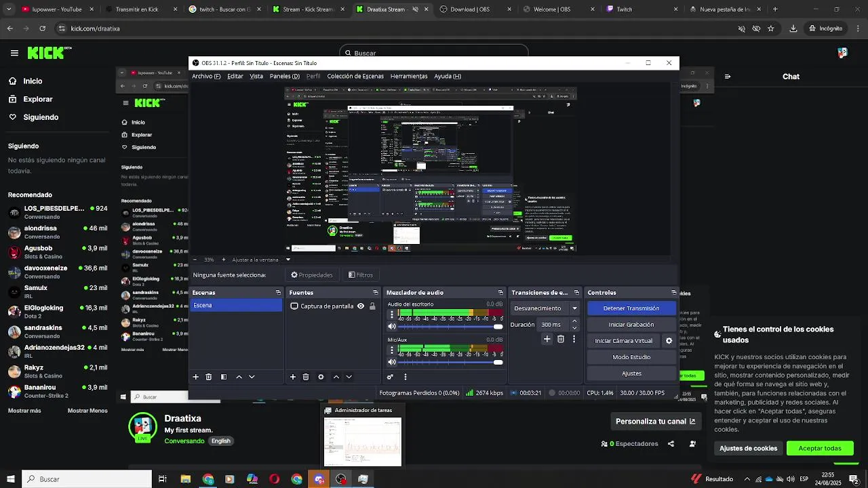The width and height of the screenshot is (868, 488).
Task: Open transition properties three-dot menu
Action: 574,339
